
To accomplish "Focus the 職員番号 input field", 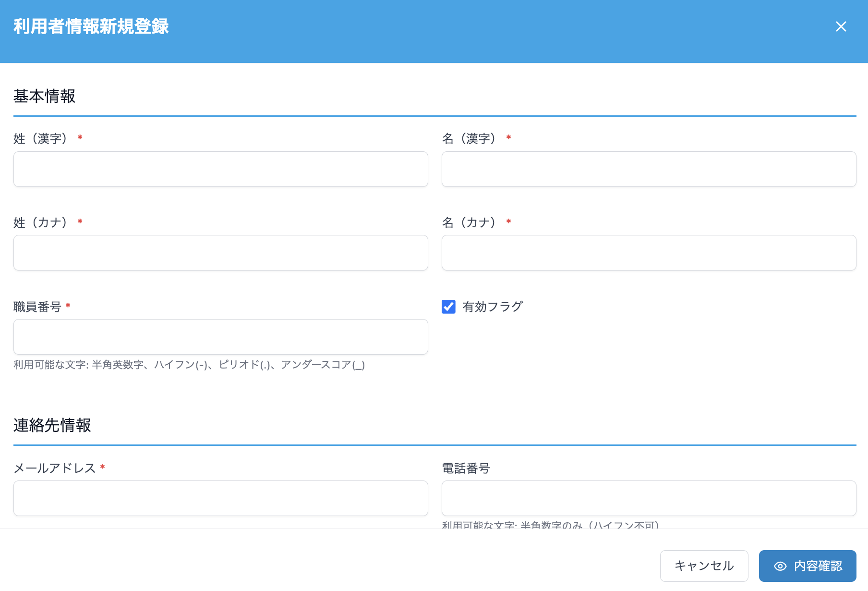I will click(x=220, y=337).
